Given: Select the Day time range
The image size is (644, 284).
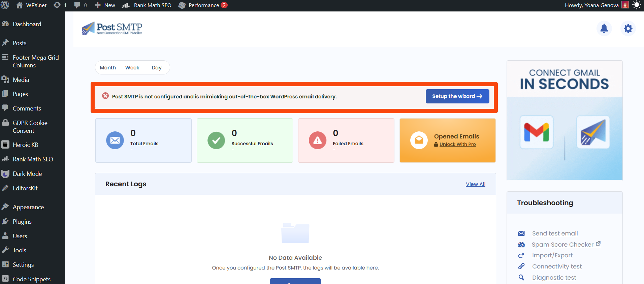Looking at the screenshot, I should pos(157,68).
